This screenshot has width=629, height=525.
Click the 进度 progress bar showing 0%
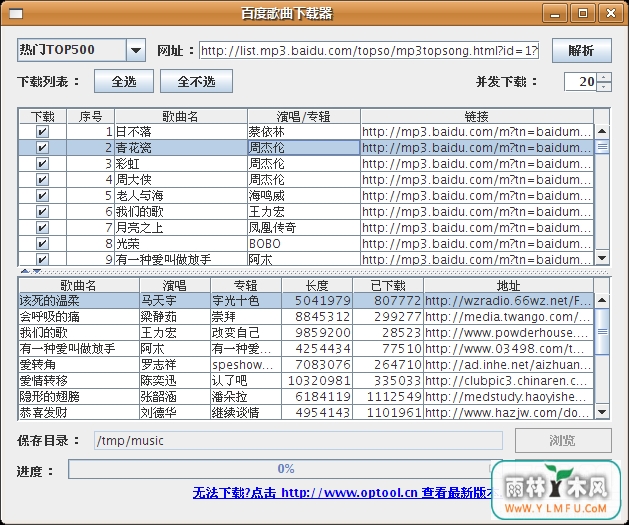[285, 469]
